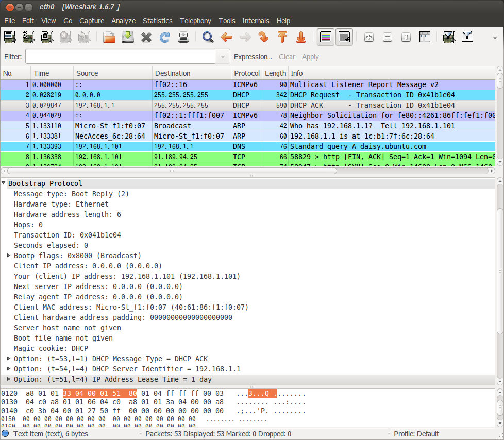Open the filter history dropdown
The width and height of the screenshot is (504, 440).
tap(223, 57)
